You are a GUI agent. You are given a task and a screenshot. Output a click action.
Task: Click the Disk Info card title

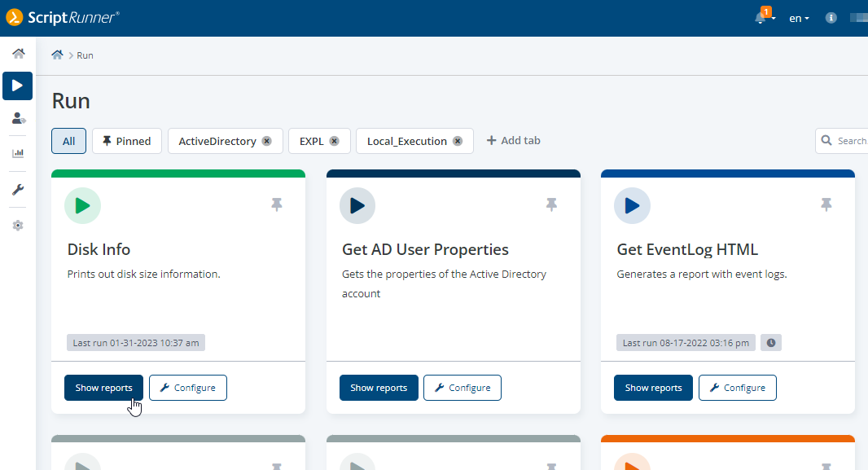(x=99, y=250)
